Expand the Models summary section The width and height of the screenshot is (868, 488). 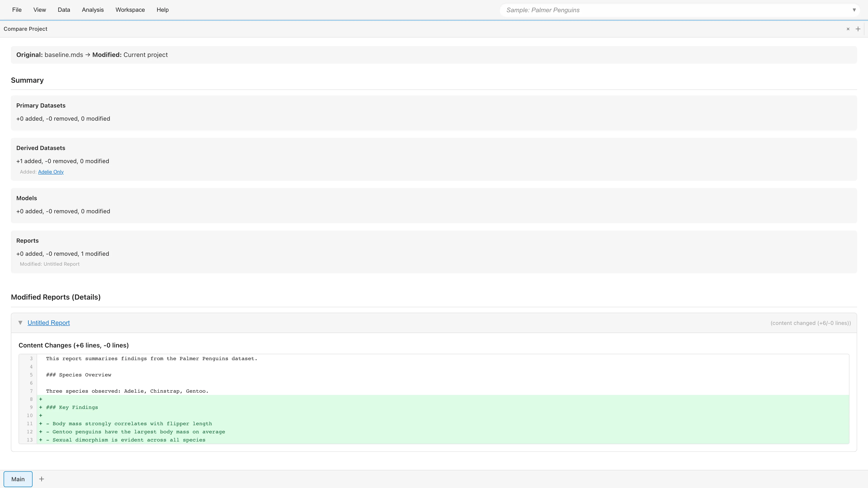tap(26, 198)
